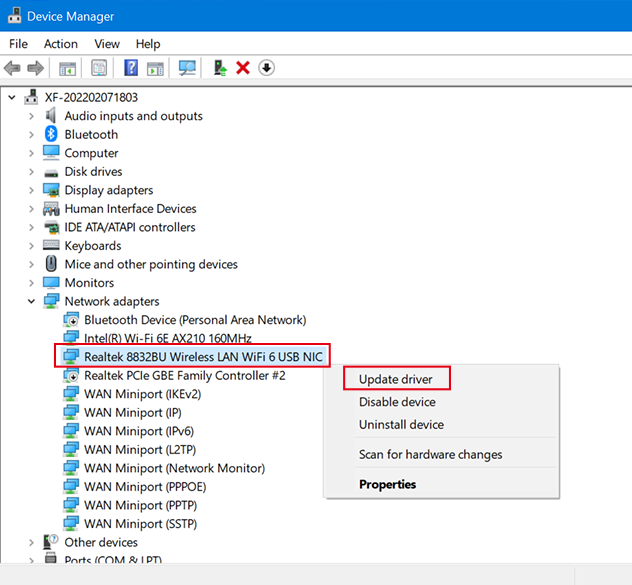
Task: Click the Mice and other pointing devices icon
Action: [x=51, y=264]
